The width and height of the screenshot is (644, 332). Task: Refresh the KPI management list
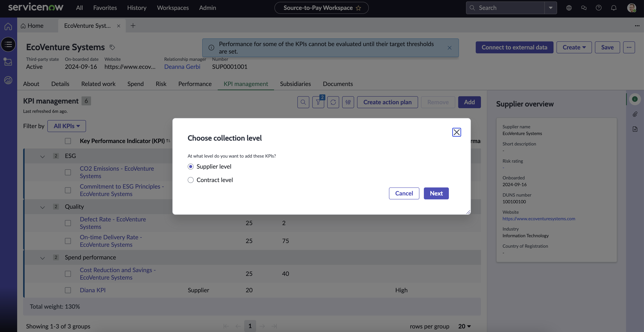[333, 102]
